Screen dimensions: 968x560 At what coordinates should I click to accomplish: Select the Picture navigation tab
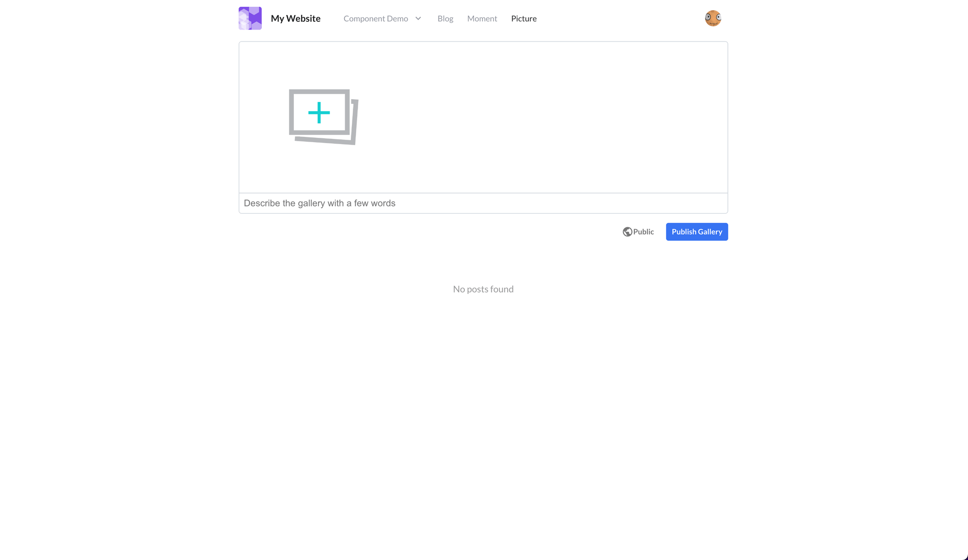pos(524,18)
